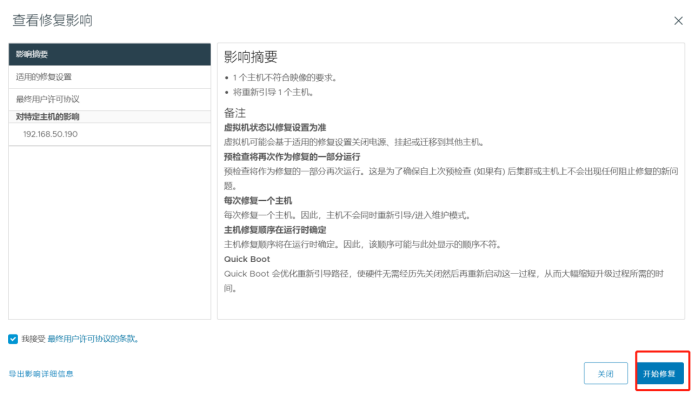Image resolution: width=692 pixels, height=396 pixels.
Task: Open the 适用的修复设置 section
Action: 109,77
